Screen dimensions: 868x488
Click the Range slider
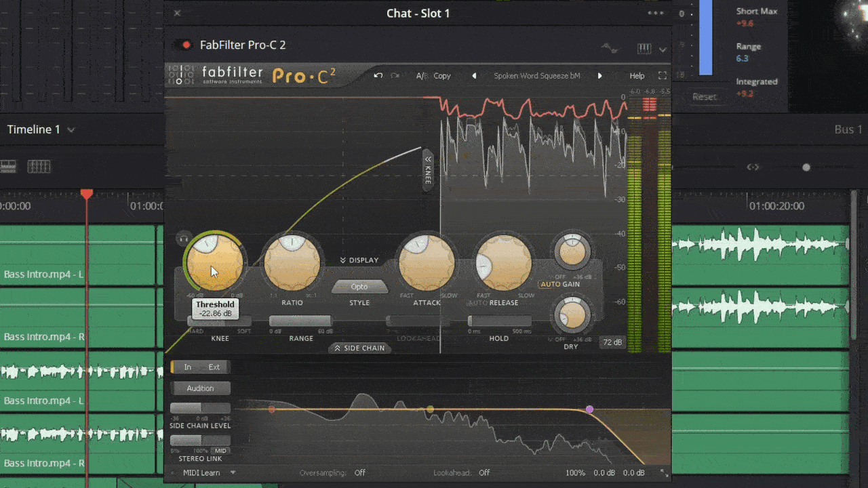(x=300, y=321)
